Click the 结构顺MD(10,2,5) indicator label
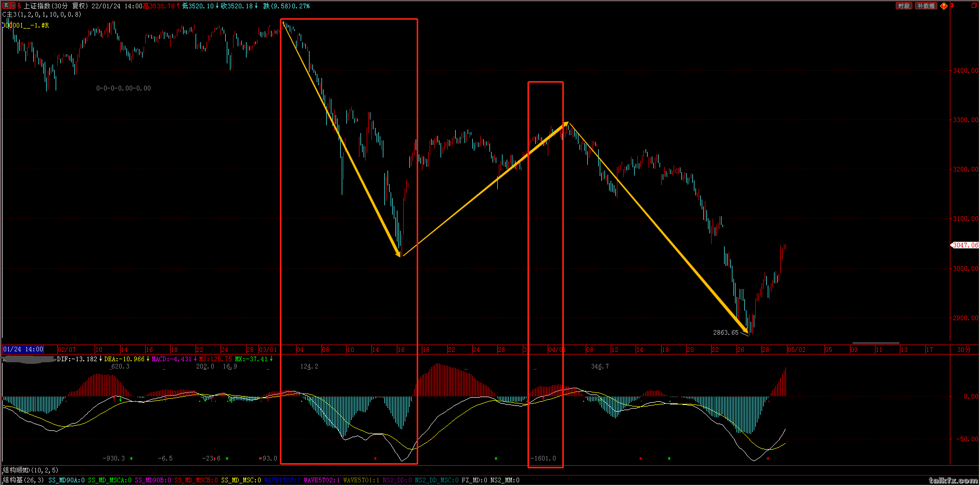Image resolution: width=980 pixels, height=486 pixels. point(31,470)
